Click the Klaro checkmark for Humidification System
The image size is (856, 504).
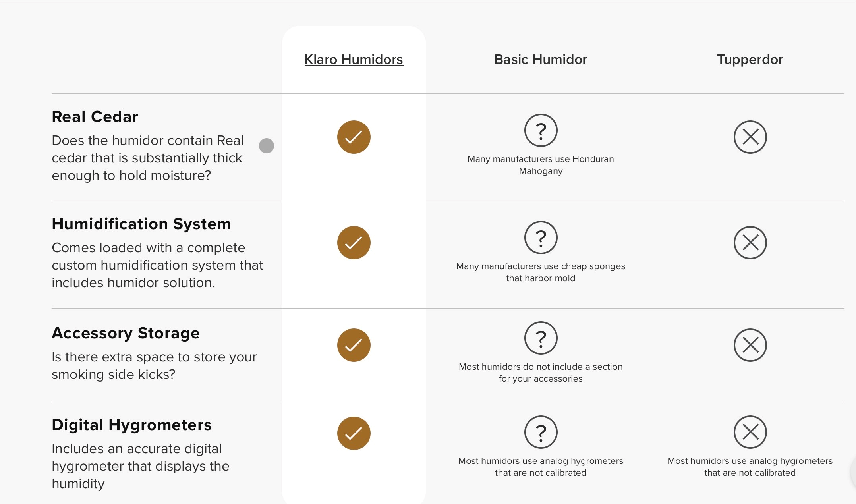[354, 243]
